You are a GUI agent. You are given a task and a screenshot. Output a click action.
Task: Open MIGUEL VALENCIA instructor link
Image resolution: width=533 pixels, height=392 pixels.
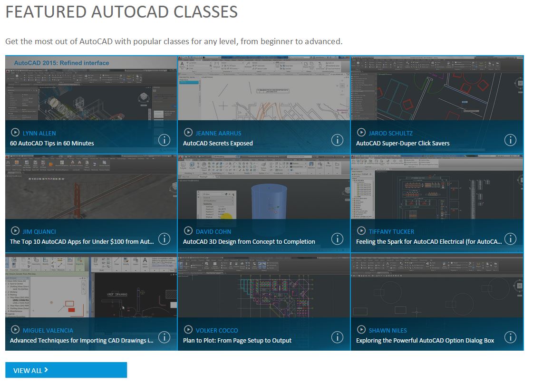coord(48,331)
